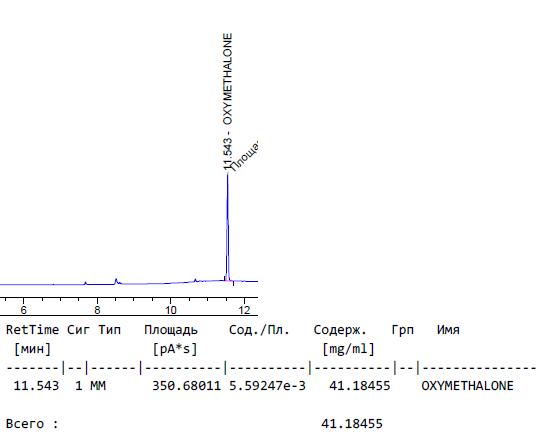The image size is (539, 438).
Task: Click the RetTime column header
Action: coord(32,330)
